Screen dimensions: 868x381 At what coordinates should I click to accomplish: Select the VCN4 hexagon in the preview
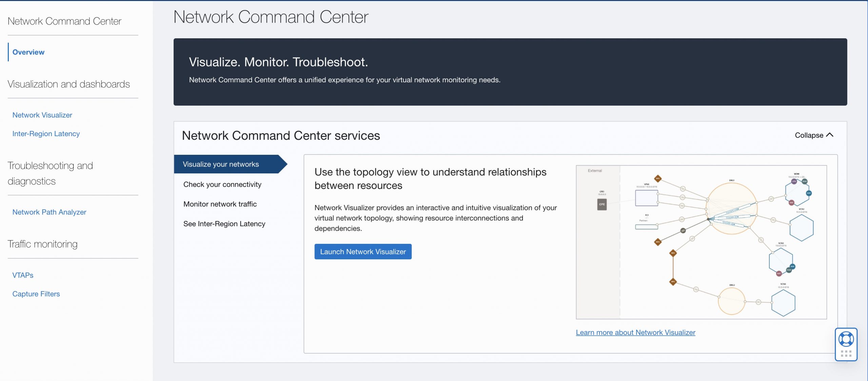coord(784,303)
